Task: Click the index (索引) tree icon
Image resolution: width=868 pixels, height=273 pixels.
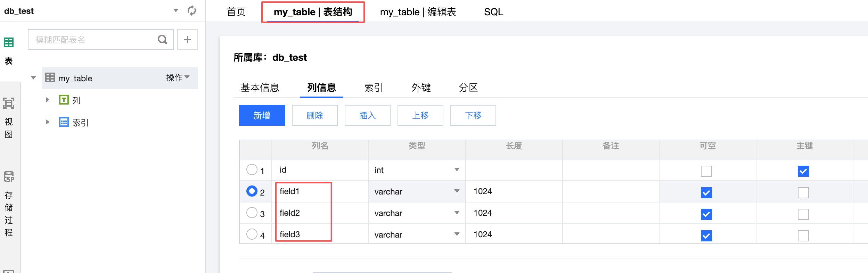Action: click(64, 122)
